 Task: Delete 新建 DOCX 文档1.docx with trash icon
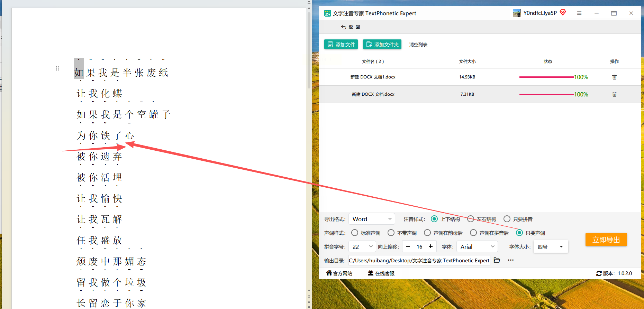coord(614,77)
